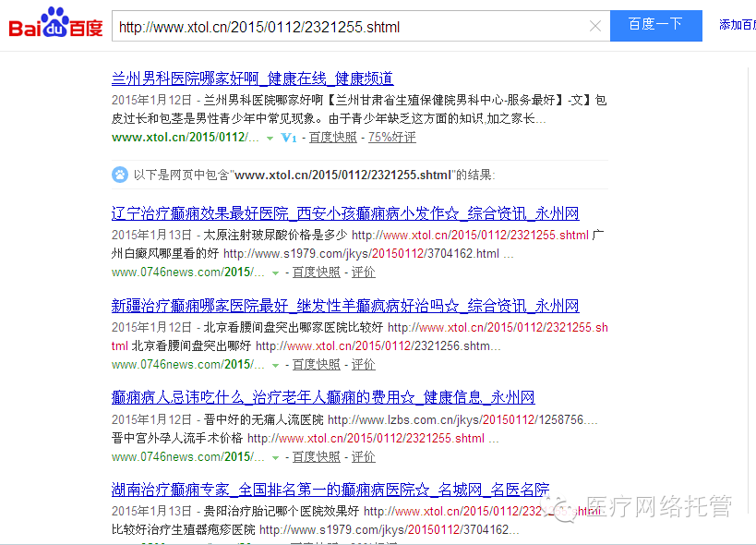Click the date 2015年1月12日 under 兰州男科医院 result
The height and width of the screenshot is (545, 756).
click(151, 100)
